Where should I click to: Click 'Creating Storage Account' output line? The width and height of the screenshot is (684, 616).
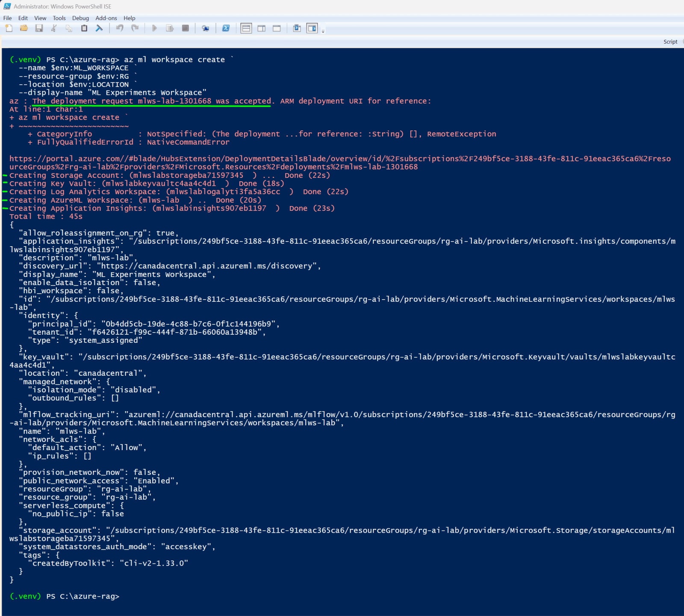pos(170,175)
